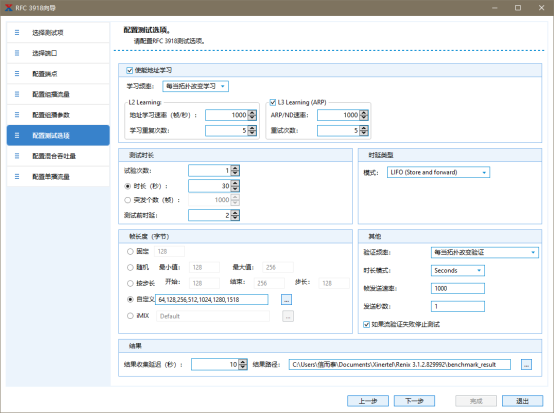Click the ARP/ND rate spinner arrows
This screenshot has width=554, height=413.
click(x=364, y=115)
